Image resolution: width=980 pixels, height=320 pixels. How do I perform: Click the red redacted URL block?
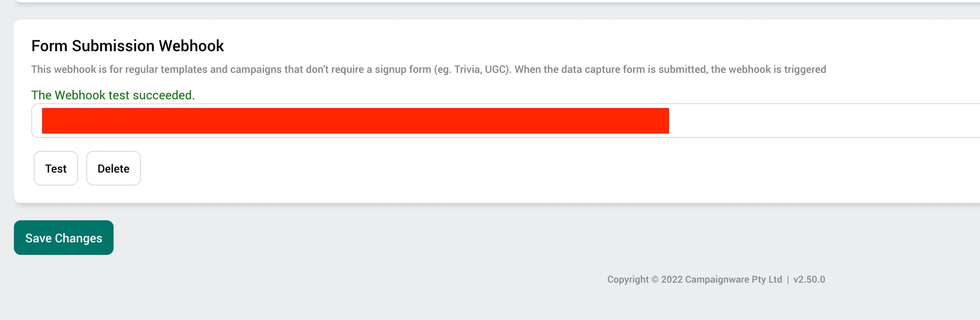356,121
